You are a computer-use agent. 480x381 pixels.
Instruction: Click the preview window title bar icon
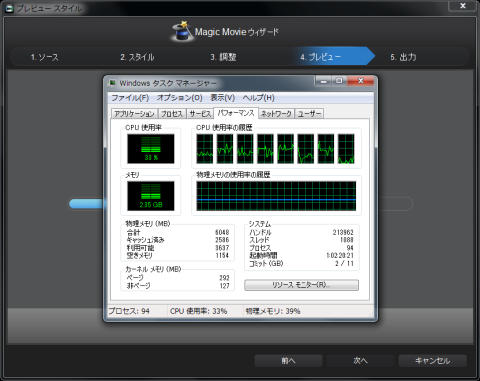point(9,9)
